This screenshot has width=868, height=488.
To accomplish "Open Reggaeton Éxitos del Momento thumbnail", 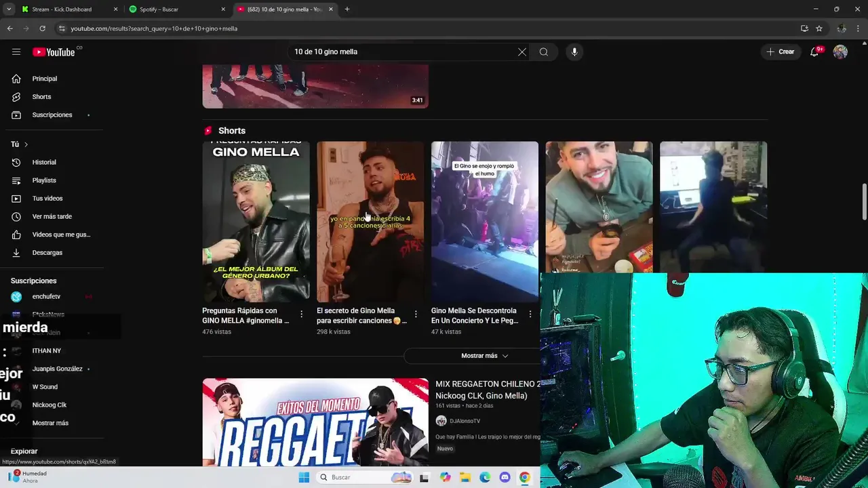I will 315,422.
